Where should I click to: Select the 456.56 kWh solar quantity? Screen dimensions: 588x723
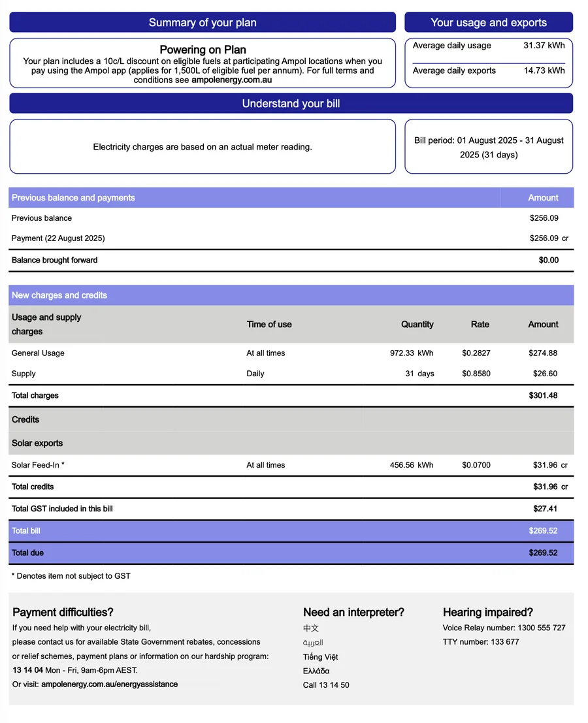point(412,465)
